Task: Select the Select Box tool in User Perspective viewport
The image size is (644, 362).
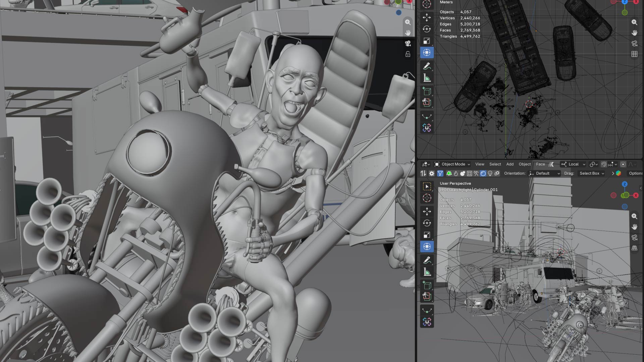Action: (427, 186)
